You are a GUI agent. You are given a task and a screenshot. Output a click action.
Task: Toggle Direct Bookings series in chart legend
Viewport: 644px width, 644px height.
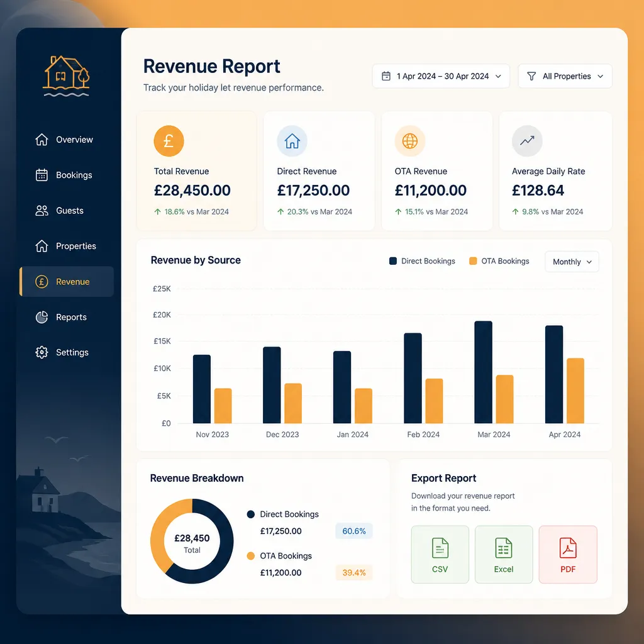click(x=422, y=261)
